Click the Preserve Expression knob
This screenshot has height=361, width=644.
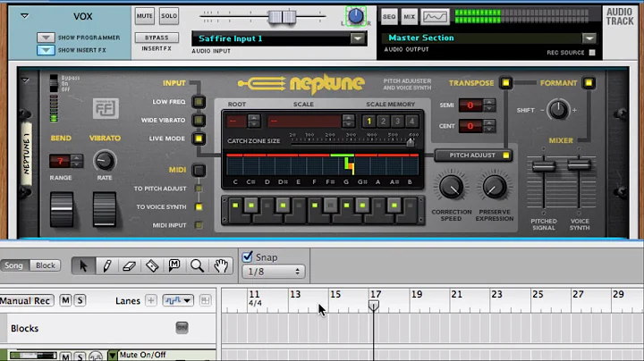point(494,187)
